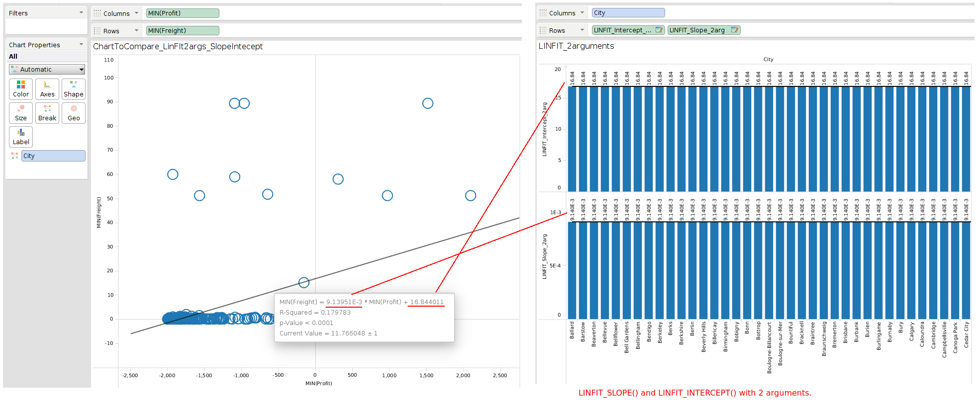Click the LINFIT_2arguments chart title
The image size is (980, 413).
[x=576, y=46]
